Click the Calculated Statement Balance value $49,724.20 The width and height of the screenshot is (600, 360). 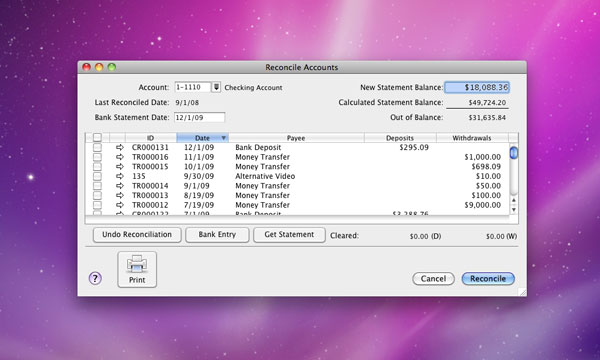tap(487, 103)
